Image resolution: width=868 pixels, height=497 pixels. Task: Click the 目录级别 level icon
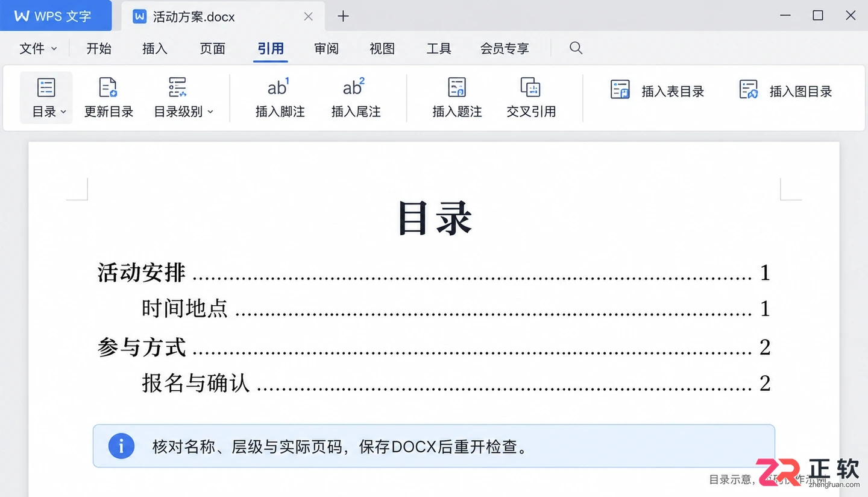tap(177, 87)
